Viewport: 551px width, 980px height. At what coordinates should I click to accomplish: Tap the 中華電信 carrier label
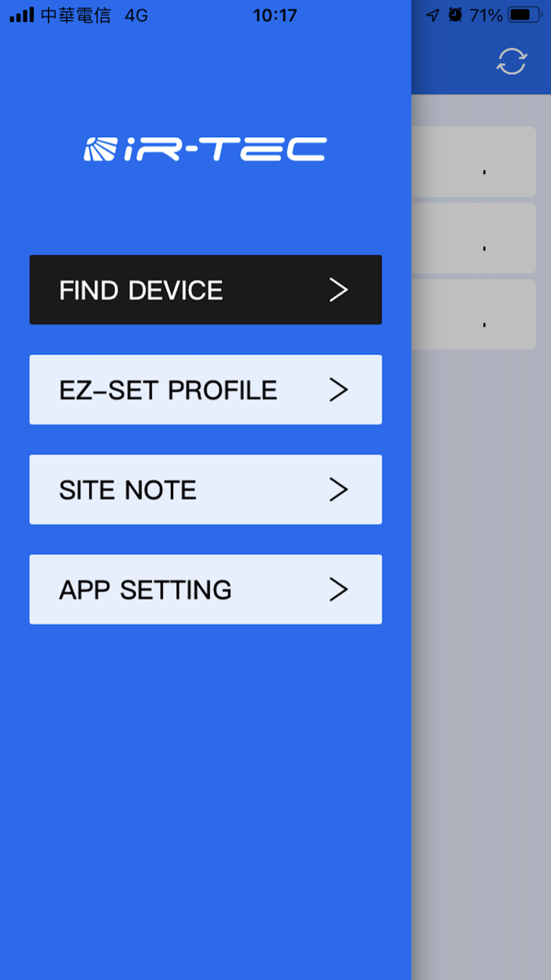pos(76,13)
